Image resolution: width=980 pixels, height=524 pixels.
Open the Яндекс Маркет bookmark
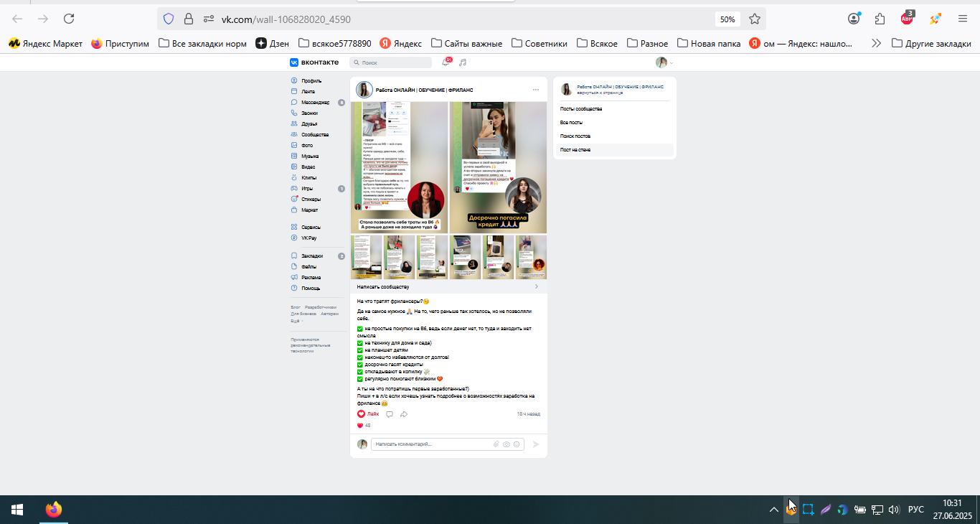point(45,43)
